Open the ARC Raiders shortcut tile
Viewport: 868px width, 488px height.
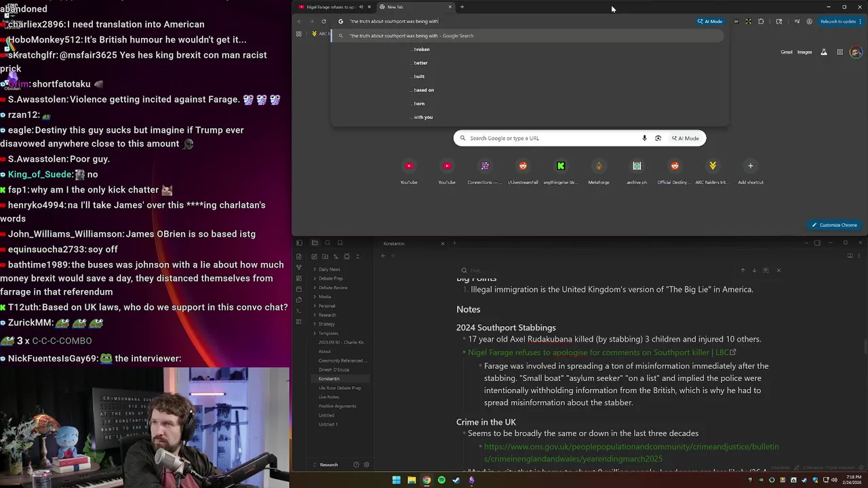click(x=713, y=171)
